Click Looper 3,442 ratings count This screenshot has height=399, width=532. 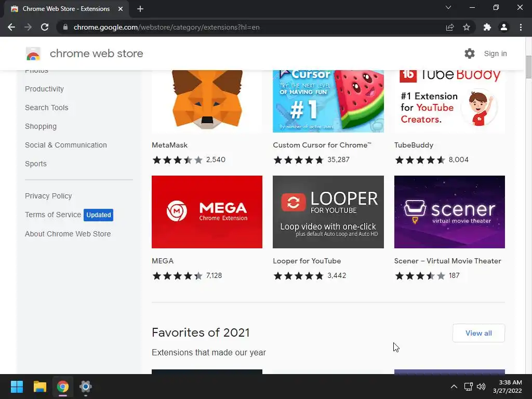click(x=337, y=275)
